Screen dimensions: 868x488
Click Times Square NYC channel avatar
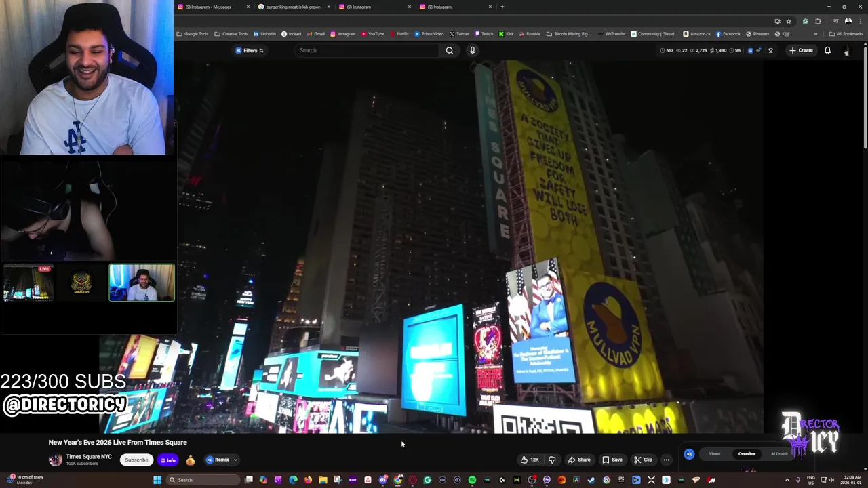[55, 460]
